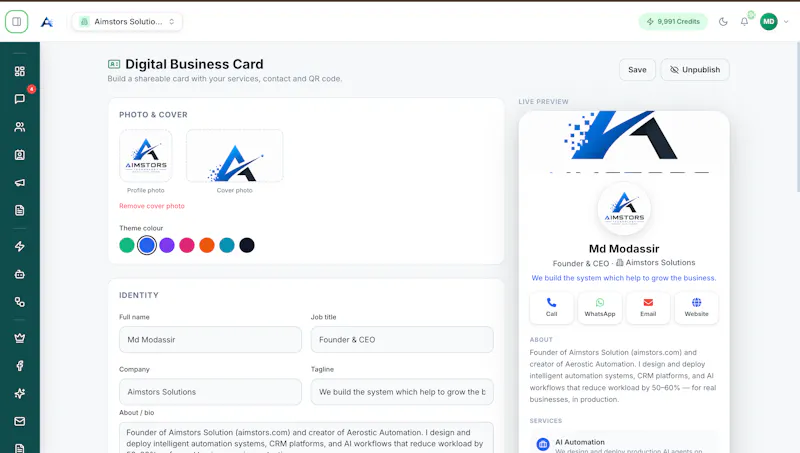Screen dimensions: 800x453
Task: Toggle dark mode moon icon
Action: (x=723, y=21)
